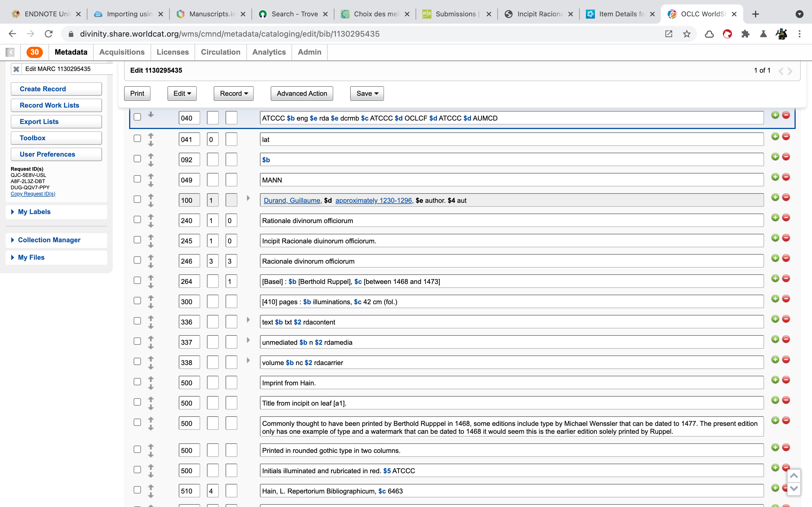Collapse the left sidebar panel icon
Viewport: 812px width, 507px height.
click(10, 52)
